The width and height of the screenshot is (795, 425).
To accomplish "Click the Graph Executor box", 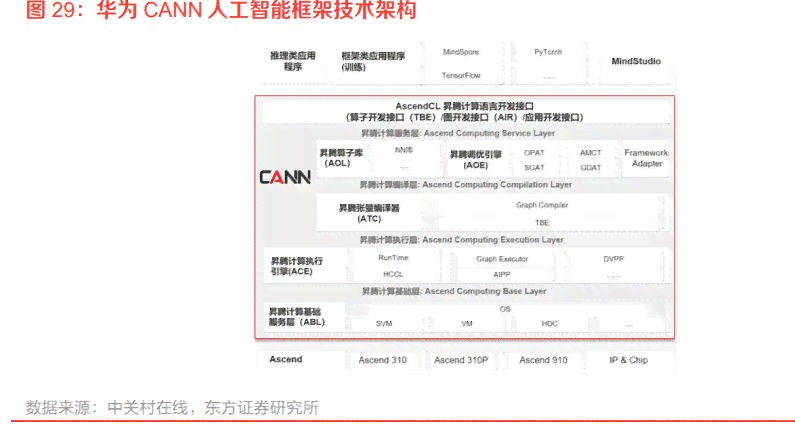I will 502,259.
